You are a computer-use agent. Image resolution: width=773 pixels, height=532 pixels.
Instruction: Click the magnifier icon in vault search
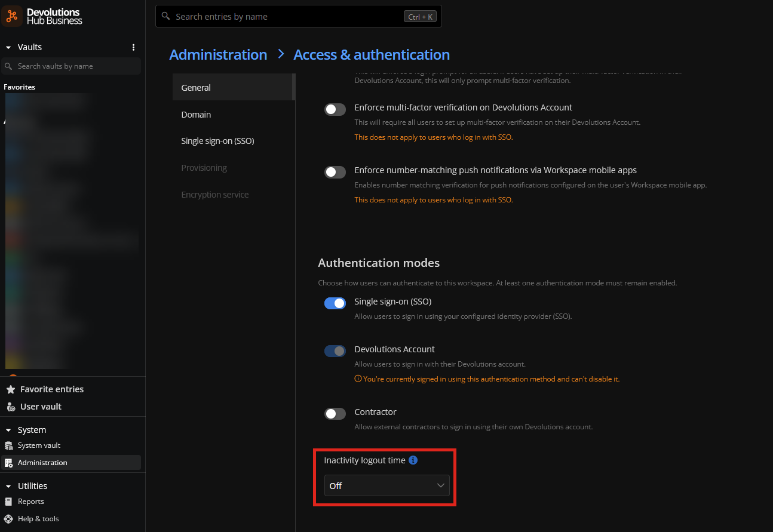(8, 66)
